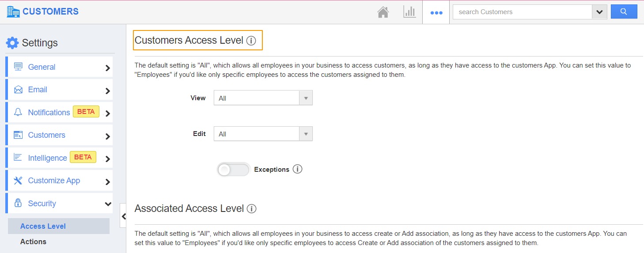Open the bar chart reports icon
The height and width of the screenshot is (253, 644).
click(x=409, y=12)
